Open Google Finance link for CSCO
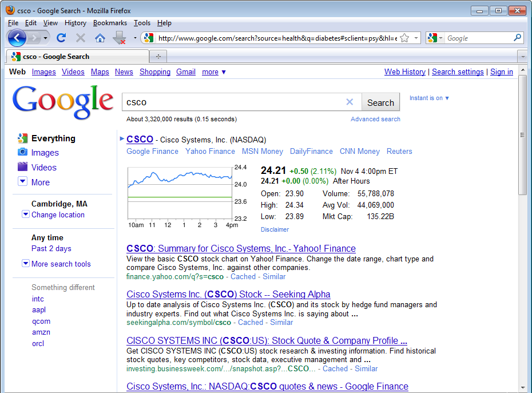 click(x=152, y=152)
